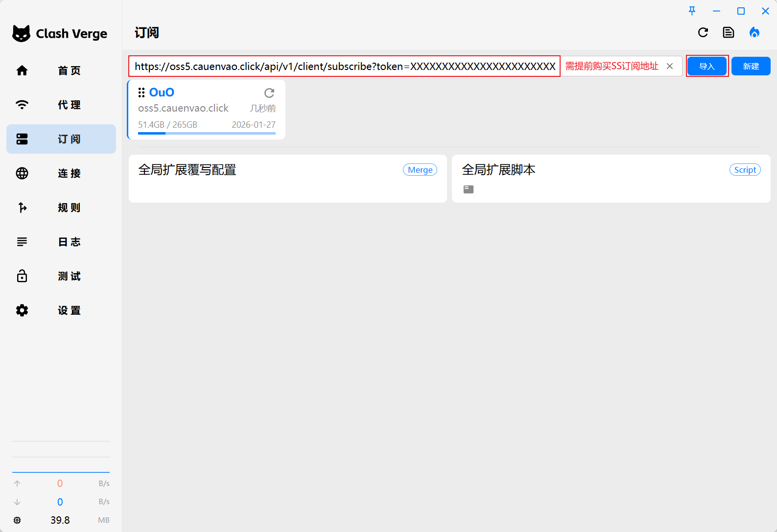Click the 39.8 memory value
The width and height of the screenshot is (777, 532).
[x=60, y=520]
